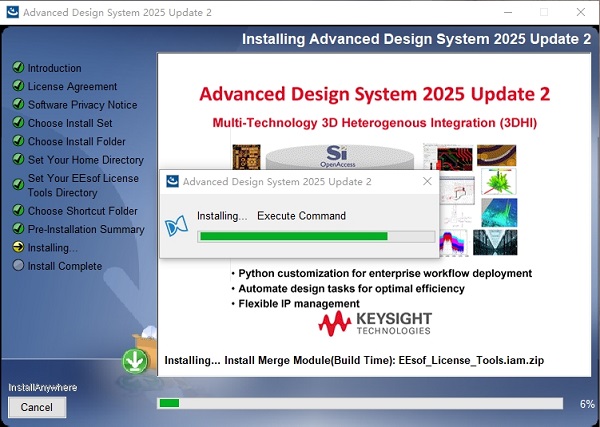Image resolution: width=600 pixels, height=427 pixels.
Task: Close the Execute Command progress dialog
Action: (427, 182)
